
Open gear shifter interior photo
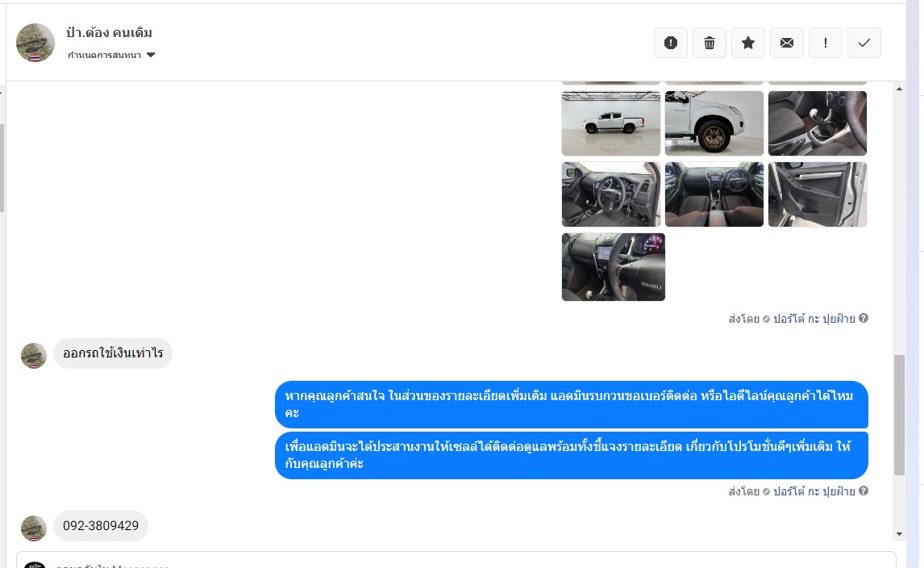coord(818,123)
